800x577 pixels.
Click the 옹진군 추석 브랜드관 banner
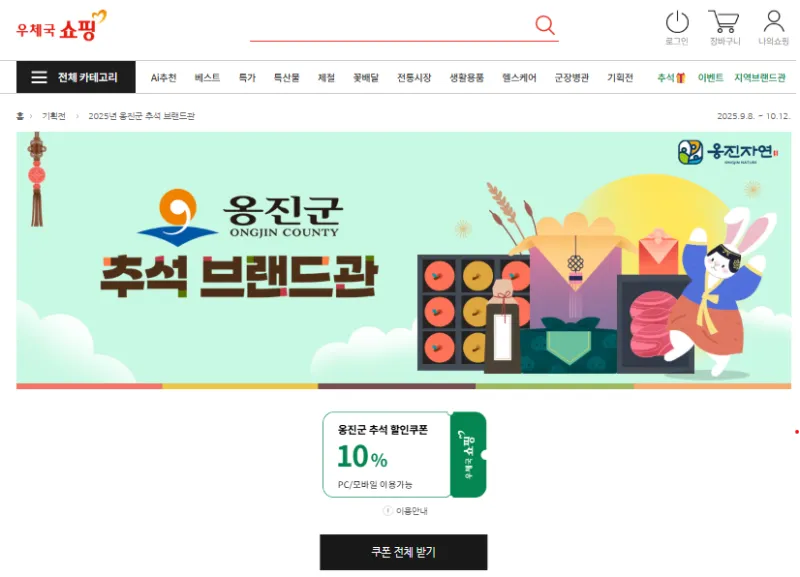click(x=404, y=260)
